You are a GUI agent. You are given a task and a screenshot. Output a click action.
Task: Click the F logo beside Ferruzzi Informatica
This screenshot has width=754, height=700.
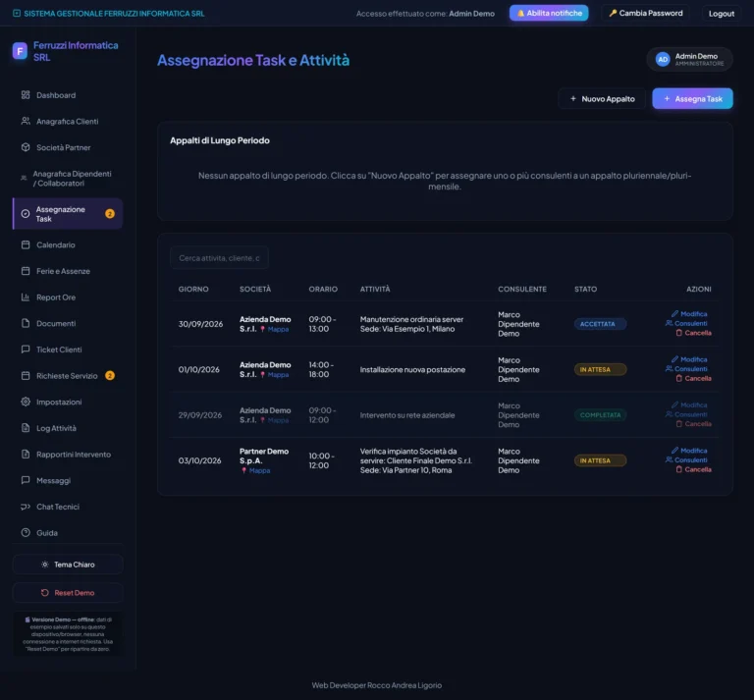tap(20, 50)
